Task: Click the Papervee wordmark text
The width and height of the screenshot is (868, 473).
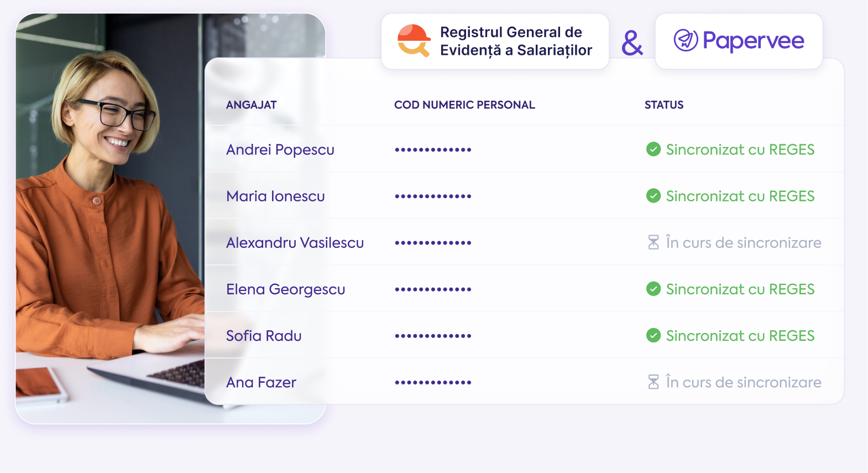Action: 753,41
